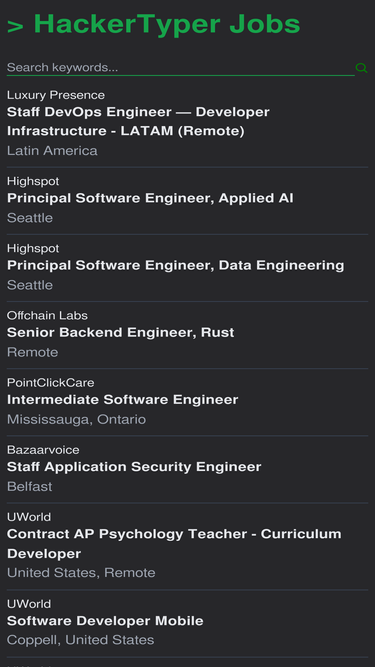Open the HackerTyper Jobs header link
This screenshot has height=667, width=375.
(x=154, y=24)
